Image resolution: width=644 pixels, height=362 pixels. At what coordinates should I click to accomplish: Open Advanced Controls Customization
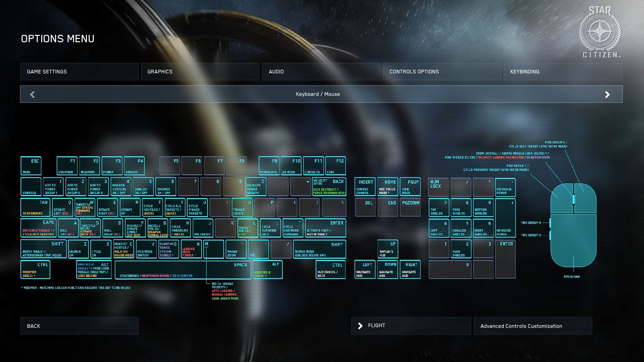533,326
